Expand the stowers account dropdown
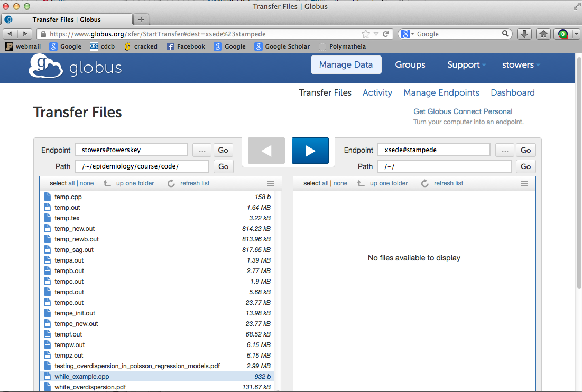 tap(521, 64)
